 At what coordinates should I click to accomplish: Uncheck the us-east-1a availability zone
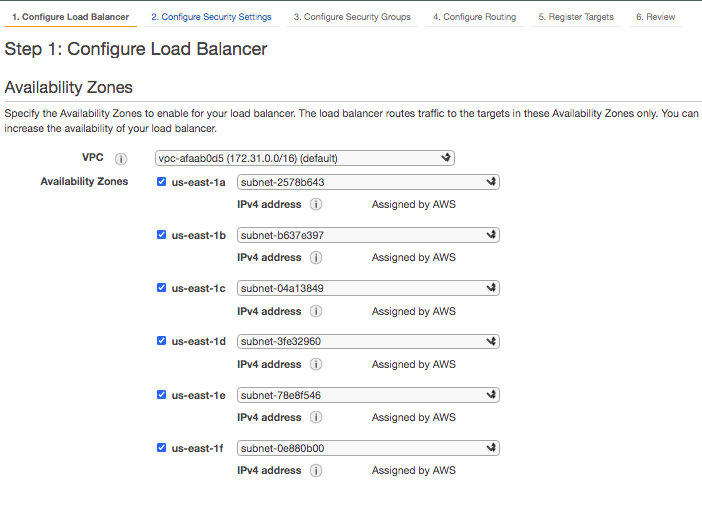162,182
